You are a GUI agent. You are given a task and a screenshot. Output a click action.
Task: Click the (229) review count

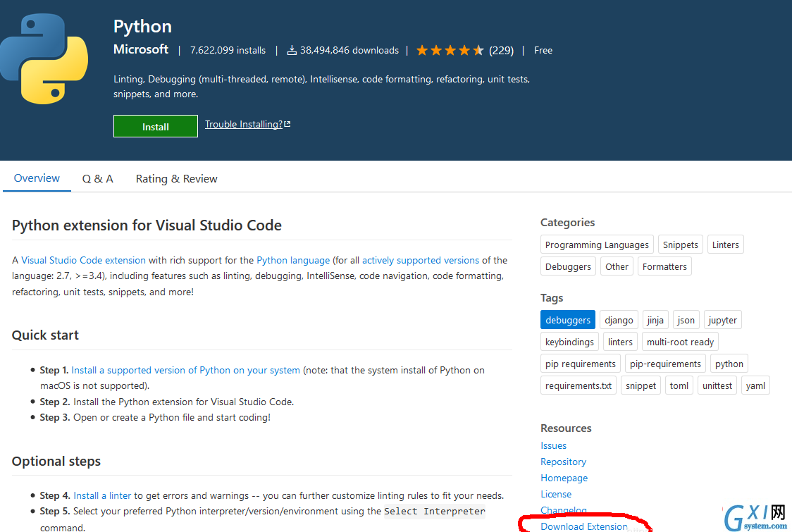click(501, 51)
